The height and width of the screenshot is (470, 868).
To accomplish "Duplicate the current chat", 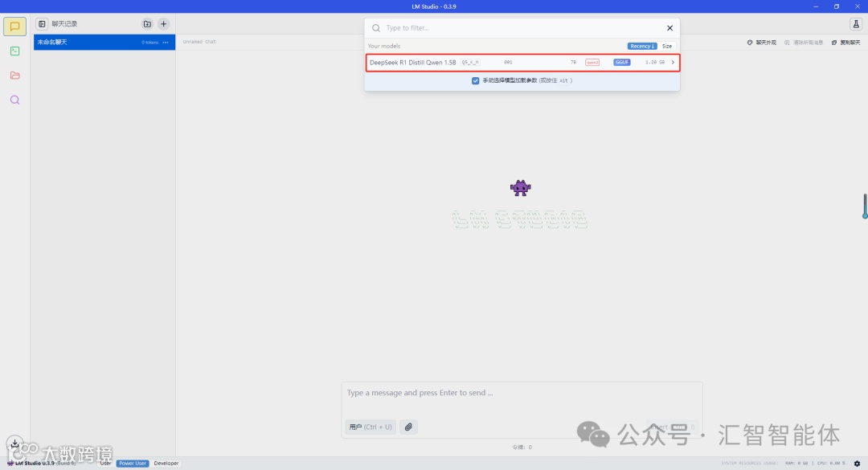I will click(845, 43).
